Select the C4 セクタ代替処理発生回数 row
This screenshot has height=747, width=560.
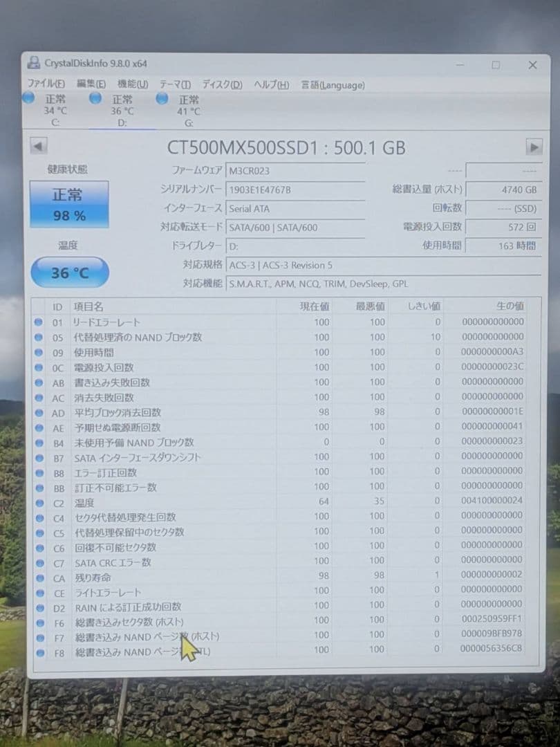tap(280, 517)
